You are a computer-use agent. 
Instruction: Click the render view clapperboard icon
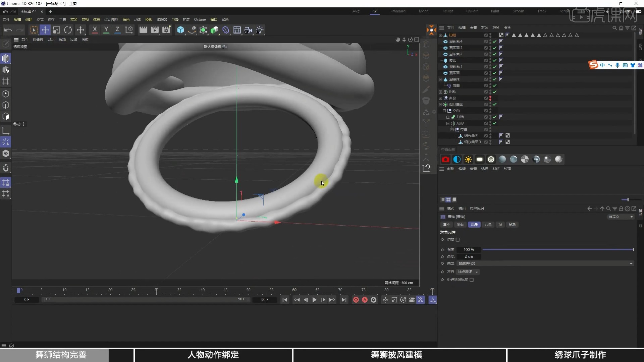[143, 30]
